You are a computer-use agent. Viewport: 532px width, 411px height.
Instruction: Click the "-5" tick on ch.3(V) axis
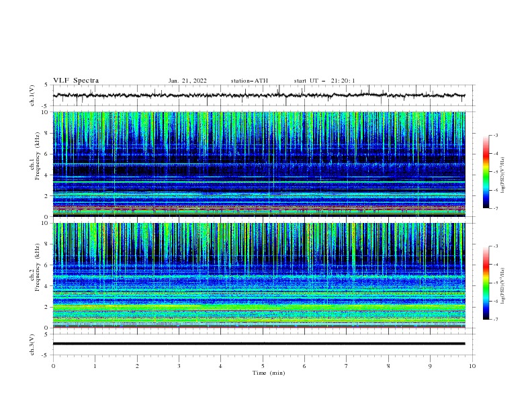pos(46,355)
